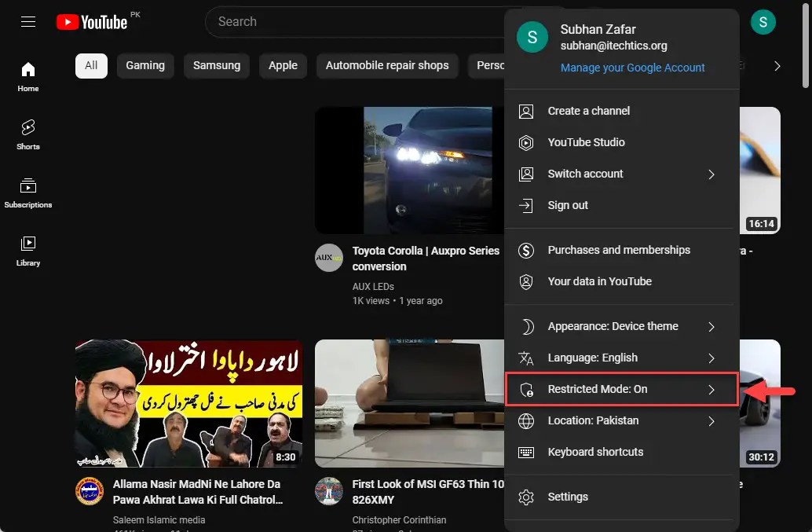Screen dimensions: 812x532
Task: Sign out of the Subhan Zafar account
Action: 567,205
